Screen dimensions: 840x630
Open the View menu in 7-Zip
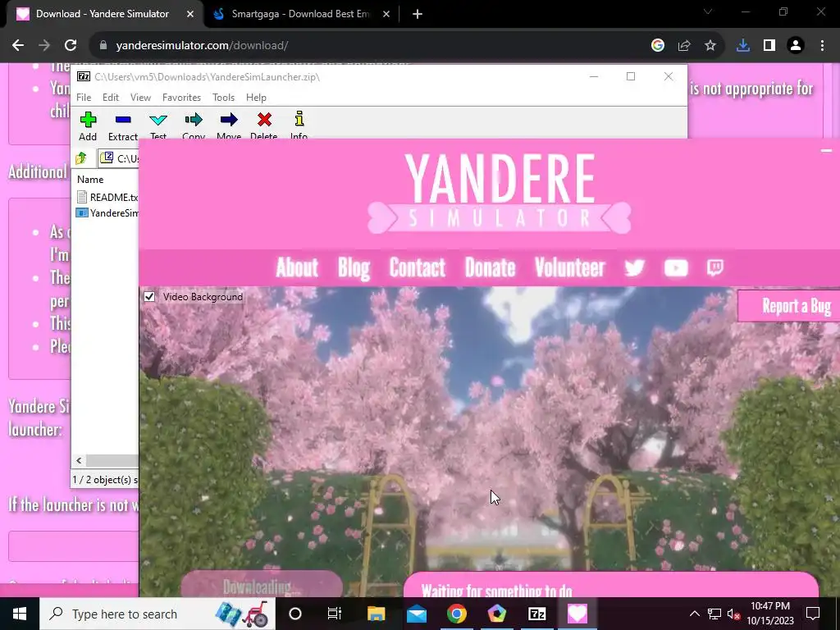click(x=140, y=98)
